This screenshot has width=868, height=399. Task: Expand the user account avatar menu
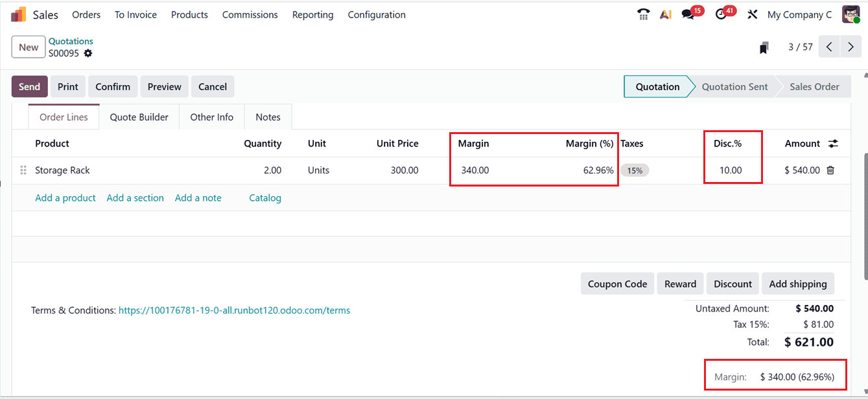pos(850,14)
